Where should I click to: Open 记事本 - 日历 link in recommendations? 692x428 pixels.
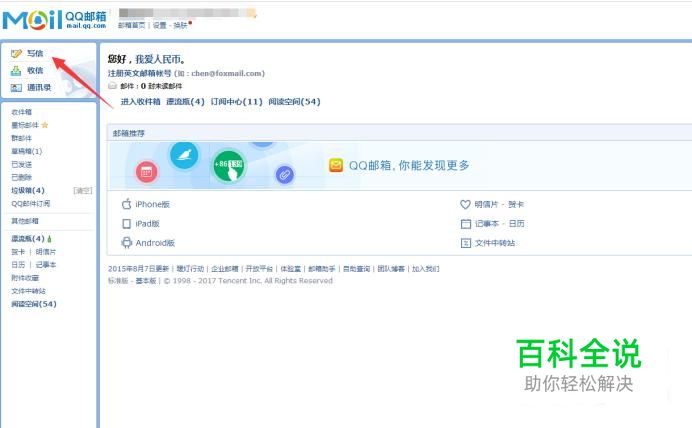[x=500, y=224]
